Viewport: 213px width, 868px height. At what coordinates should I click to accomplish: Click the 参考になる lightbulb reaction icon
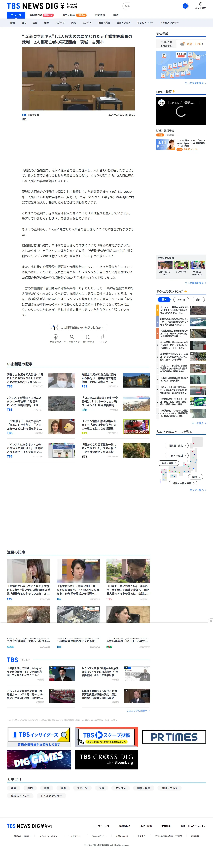pyautogui.click(x=56, y=337)
